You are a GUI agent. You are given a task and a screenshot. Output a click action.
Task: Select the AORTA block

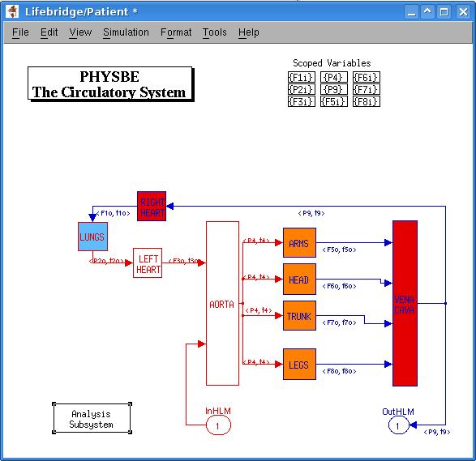222,303
